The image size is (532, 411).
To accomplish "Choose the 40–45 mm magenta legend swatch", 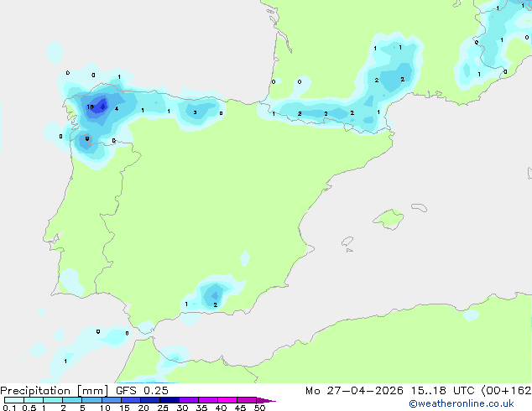I will 227,400.
